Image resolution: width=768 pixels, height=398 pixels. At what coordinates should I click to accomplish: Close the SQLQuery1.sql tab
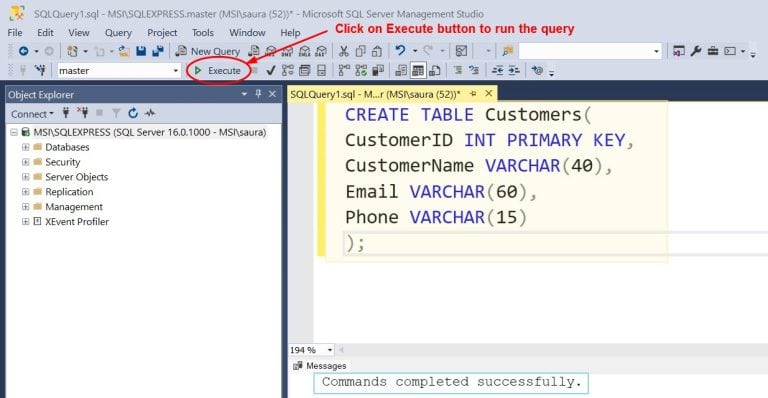pyautogui.click(x=488, y=94)
